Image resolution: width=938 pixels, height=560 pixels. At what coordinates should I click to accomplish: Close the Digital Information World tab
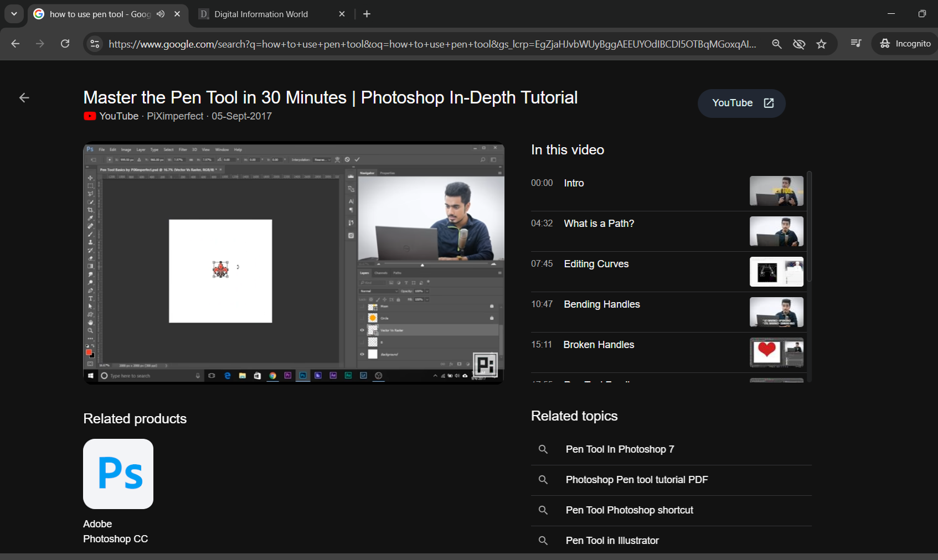click(x=342, y=14)
